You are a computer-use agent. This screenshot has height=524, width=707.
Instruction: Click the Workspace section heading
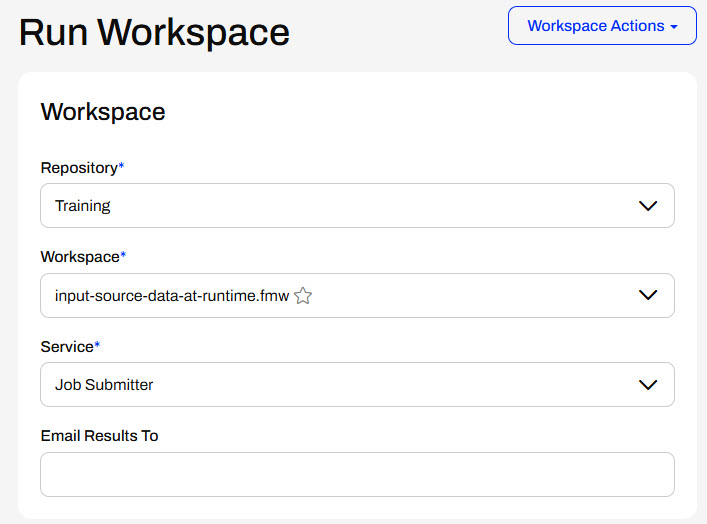[x=102, y=112]
